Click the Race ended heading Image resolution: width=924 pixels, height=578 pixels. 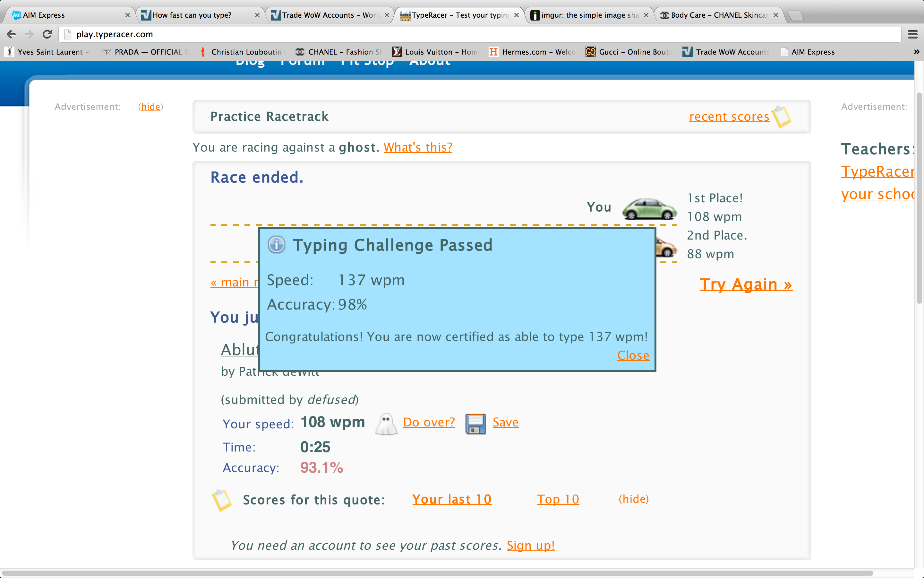point(257,177)
